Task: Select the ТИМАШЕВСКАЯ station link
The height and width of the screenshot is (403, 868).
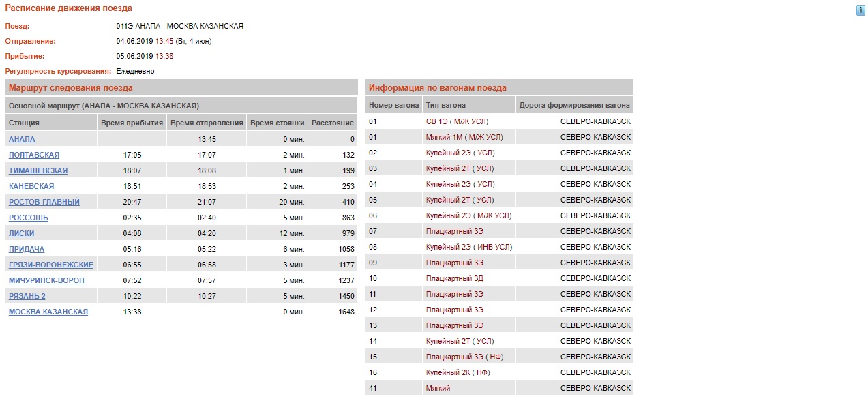Action: point(38,170)
